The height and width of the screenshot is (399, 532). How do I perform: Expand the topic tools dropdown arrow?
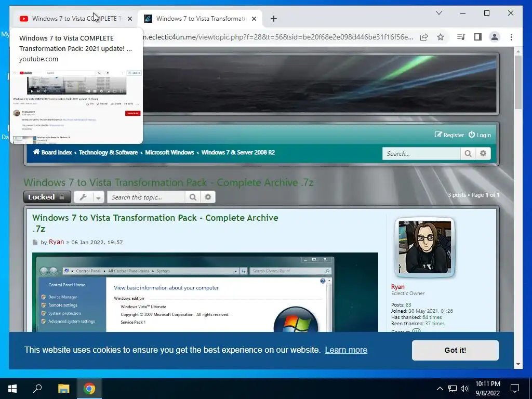pyautogui.click(x=98, y=197)
